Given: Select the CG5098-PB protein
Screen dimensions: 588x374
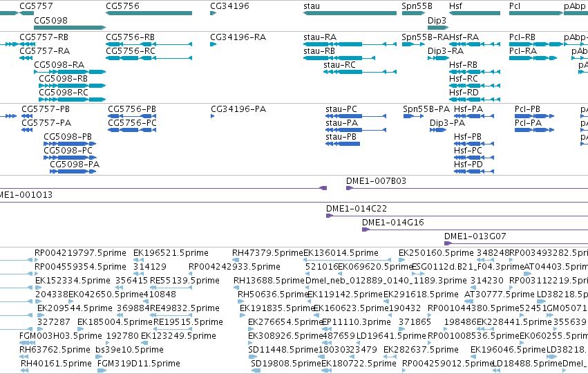Looking at the screenshot, I should click(x=70, y=144).
